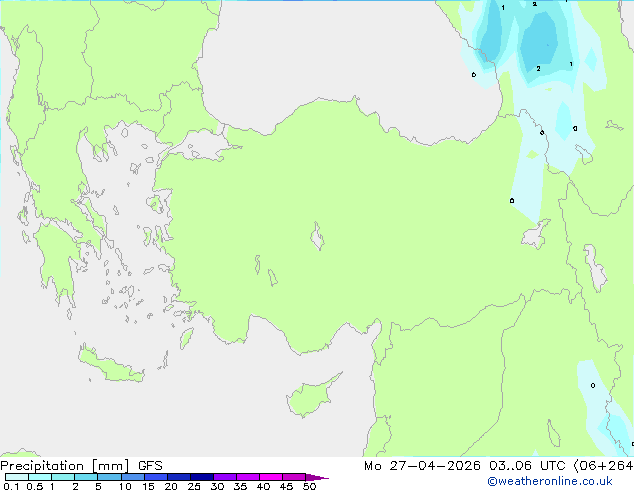The width and height of the screenshot is (634, 490).
Task: Click the island of Cyprus on the map
Action: 311,398
